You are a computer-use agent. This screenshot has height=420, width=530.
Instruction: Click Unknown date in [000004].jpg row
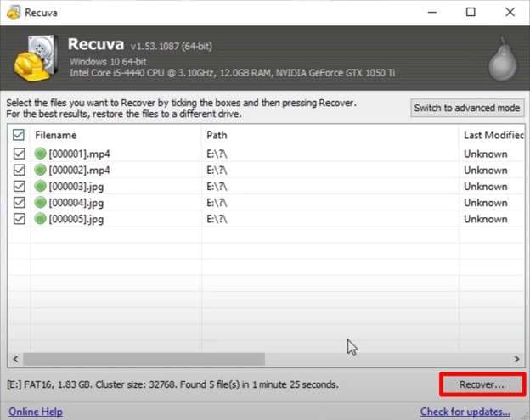(x=486, y=203)
